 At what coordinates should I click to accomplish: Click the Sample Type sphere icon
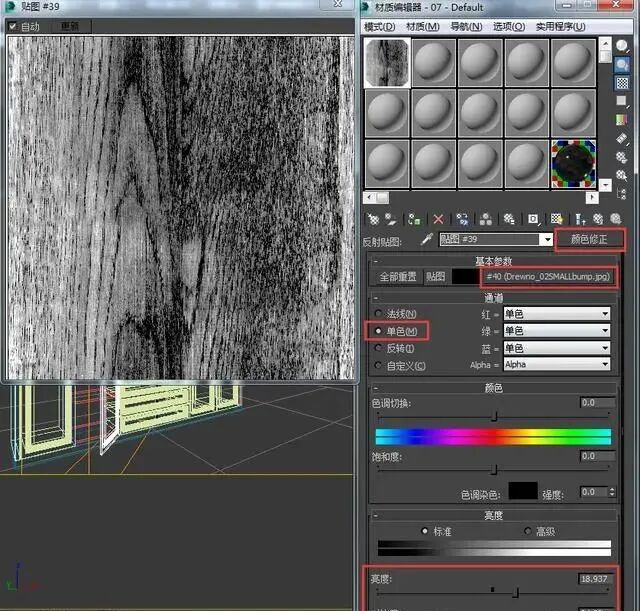(622, 46)
